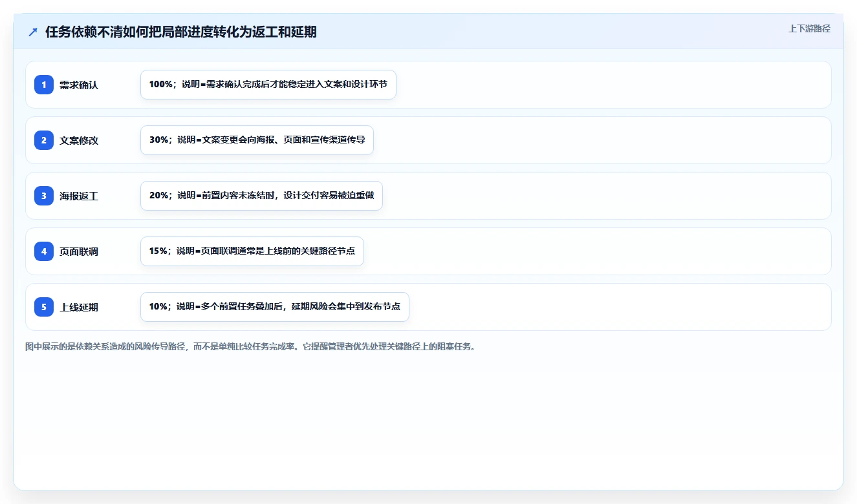Viewport: 857px width, 504px height.
Task: Open the 15% 页面联调 description box
Action: 252,251
